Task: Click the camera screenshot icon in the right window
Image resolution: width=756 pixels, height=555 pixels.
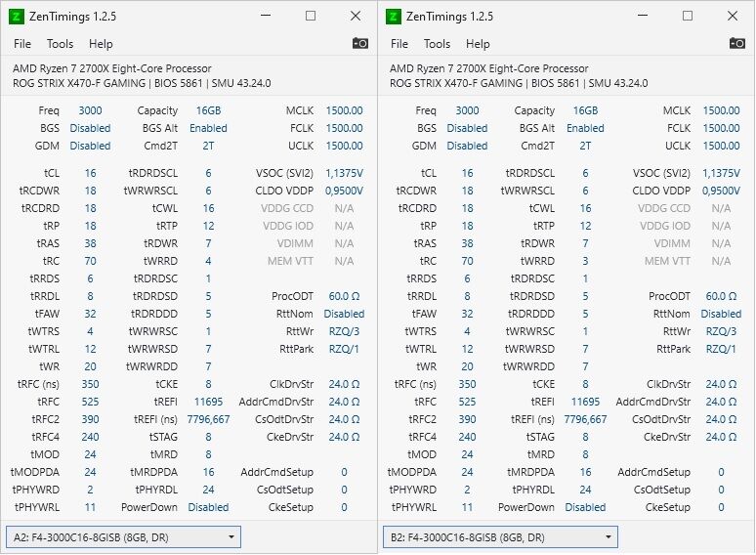Action: 737,43
